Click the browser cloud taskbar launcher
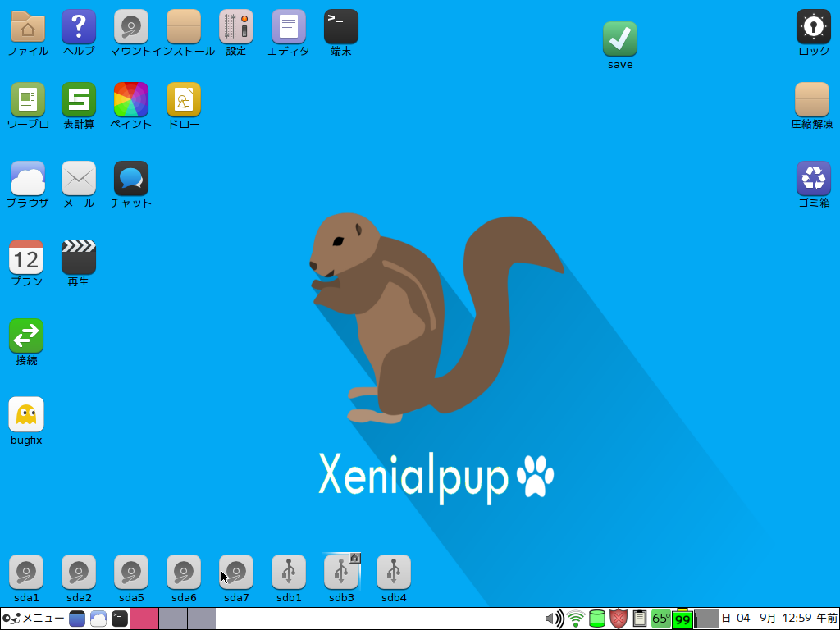This screenshot has width=840, height=630. click(x=98, y=619)
